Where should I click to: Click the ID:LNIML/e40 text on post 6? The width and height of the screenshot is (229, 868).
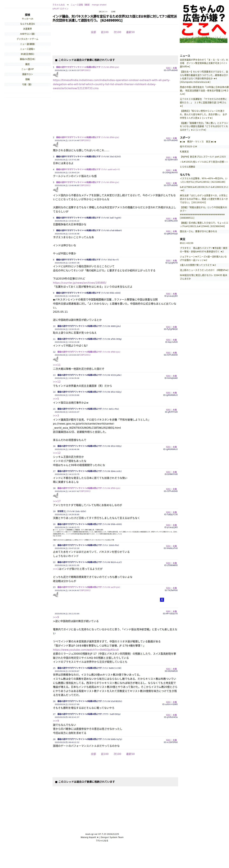171,221
